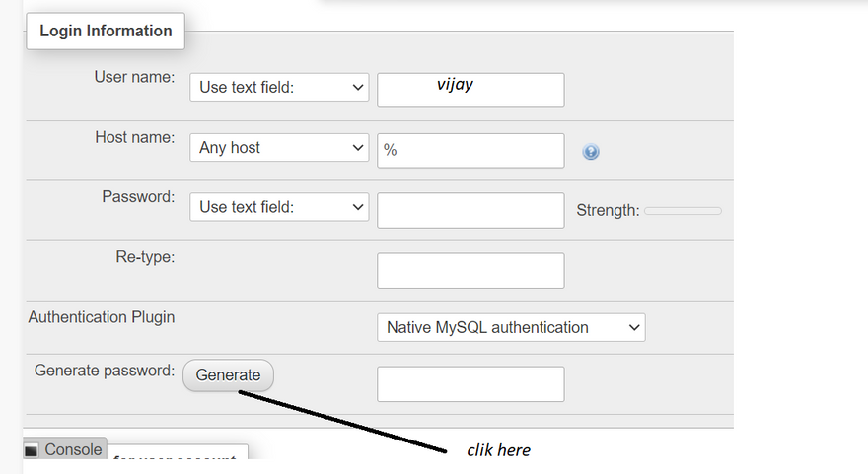Click the Login Information section header
Image resolution: width=868 pixels, height=474 pixels.
coord(106,31)
